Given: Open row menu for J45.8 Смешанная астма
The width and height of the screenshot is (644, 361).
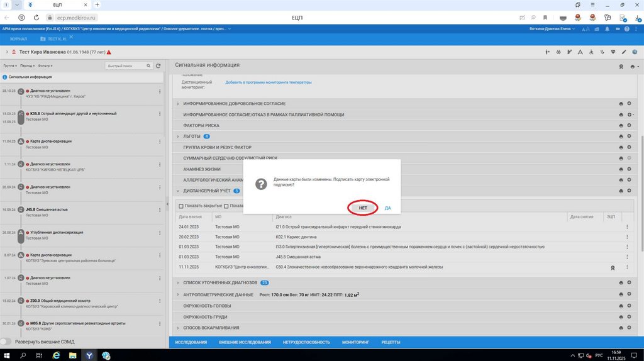Looking at the screenshot, I should point(627,256).
